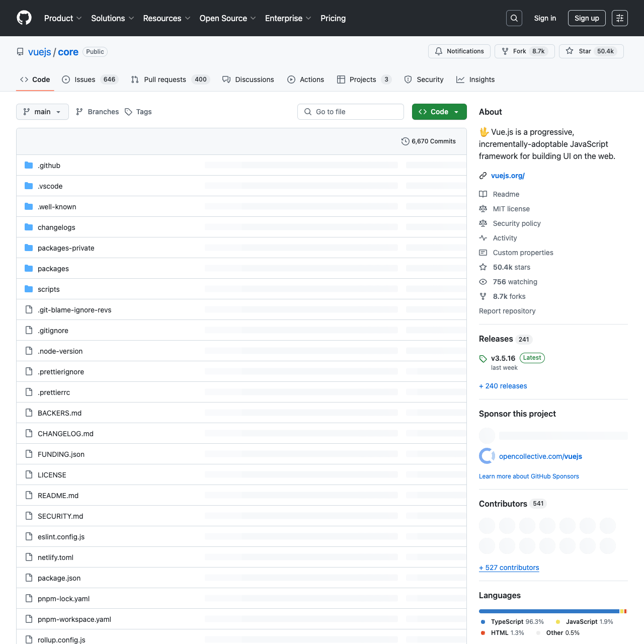Go to the GitHub homepage logo
Viewport: 644px width, 644px height.
(24, 18)
